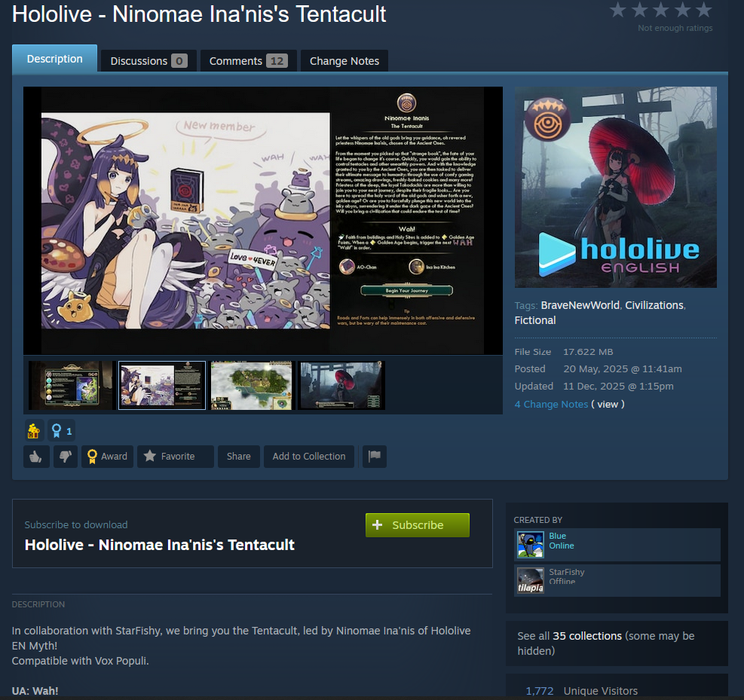
Task: Click the 17.622 MB file size value
Action: click(x=588, y=352)
